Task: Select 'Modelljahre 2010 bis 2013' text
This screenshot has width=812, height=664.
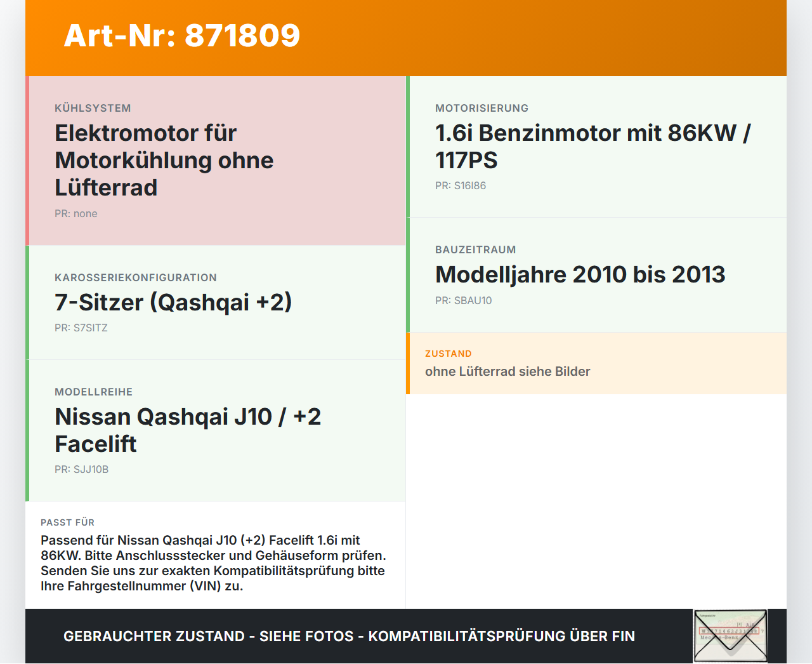Action: [x=580, y=275]
